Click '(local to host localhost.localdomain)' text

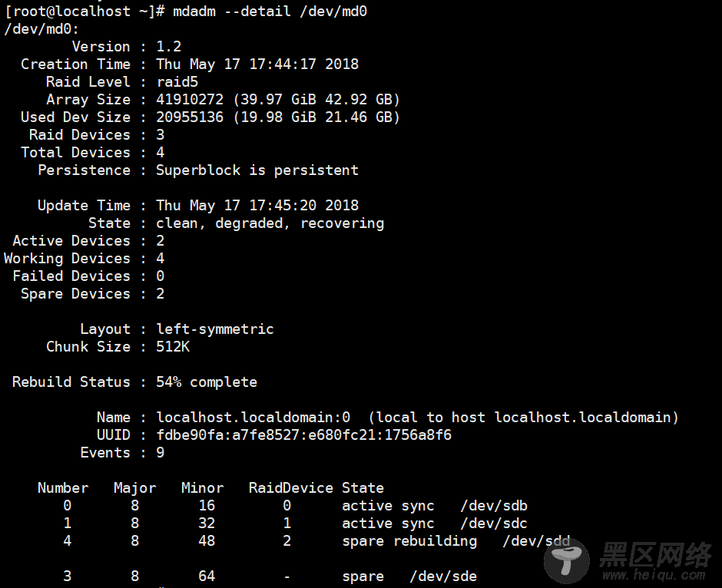524,418
